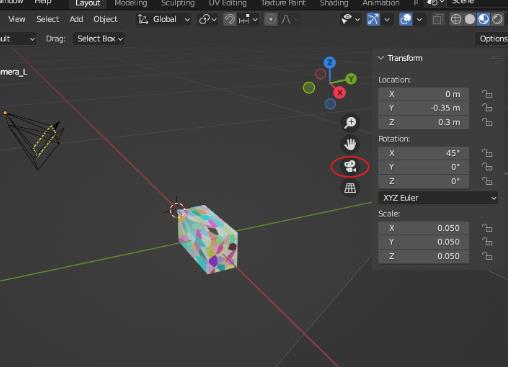Image resolution: width=508 pixels, height=367 pixels.
Task: Open snapping options dropdown arrow
Action: pyautogui.click(x=248, y=20)
